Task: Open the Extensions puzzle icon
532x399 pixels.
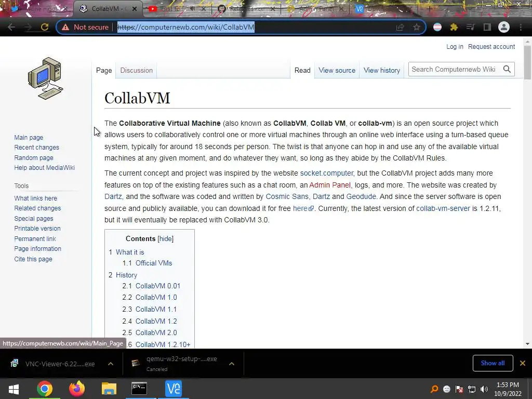Action: (454, 27)
